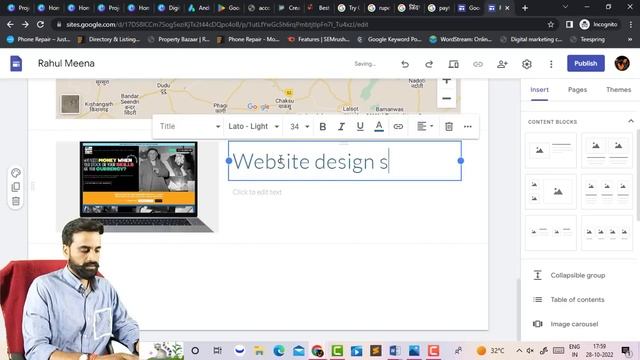This screenshot has width=640, height=360.
Task: Open the text color picker
Action: [x=379, y=127]
